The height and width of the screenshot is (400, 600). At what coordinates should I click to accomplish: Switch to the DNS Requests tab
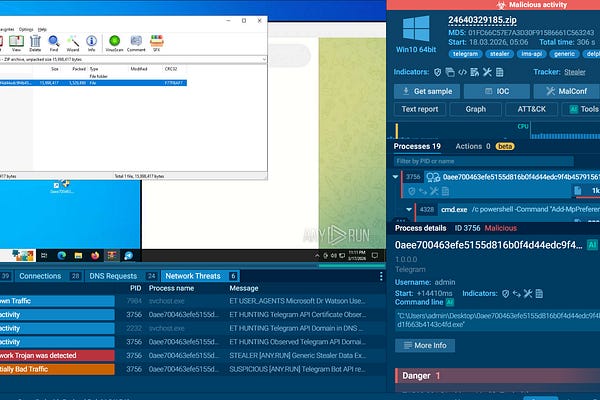tap(122, 276)
